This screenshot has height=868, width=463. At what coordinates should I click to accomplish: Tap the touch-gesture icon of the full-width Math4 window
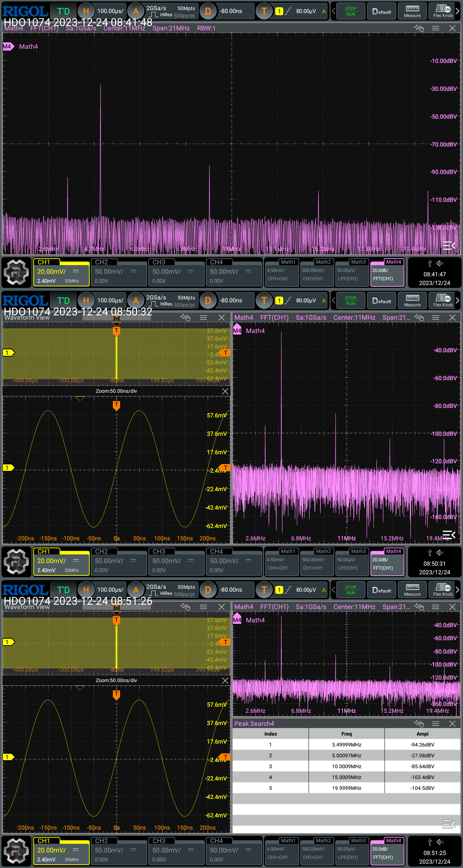(419, 28)
